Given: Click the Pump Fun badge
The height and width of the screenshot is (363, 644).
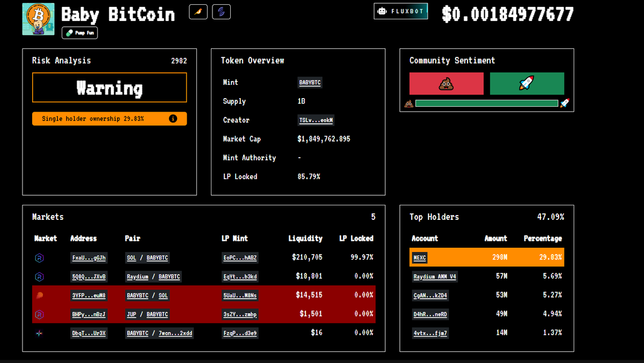Looking at the screenshot, I should click(x=79, y=33).
